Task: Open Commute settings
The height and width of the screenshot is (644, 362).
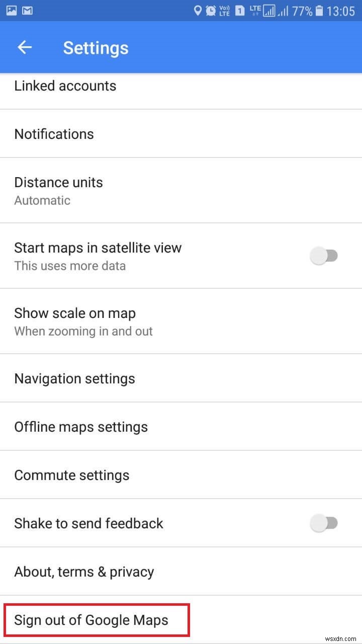Action: (x=72, y=474)
